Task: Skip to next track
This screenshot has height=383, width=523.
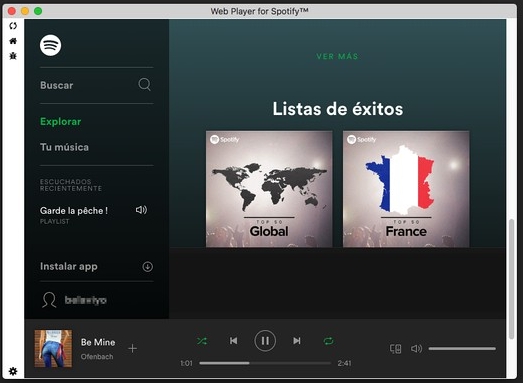Action: coord(297,341)
